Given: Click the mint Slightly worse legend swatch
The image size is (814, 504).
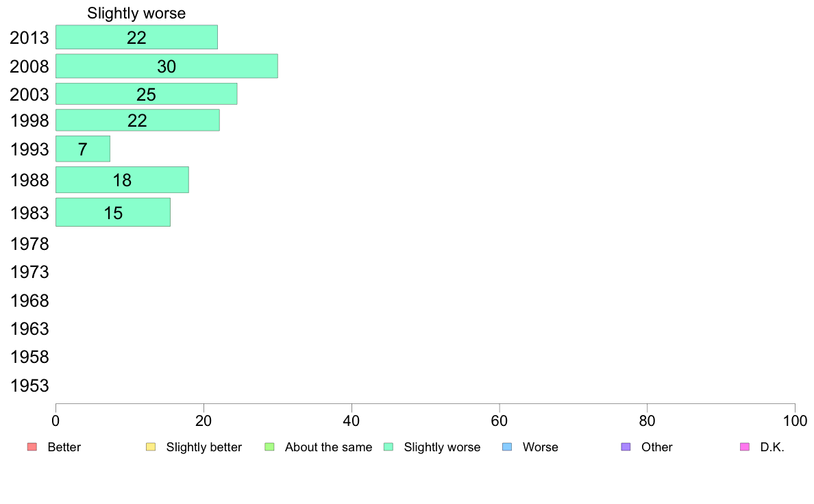Looking at the screenshot, I should click(388, 447).
